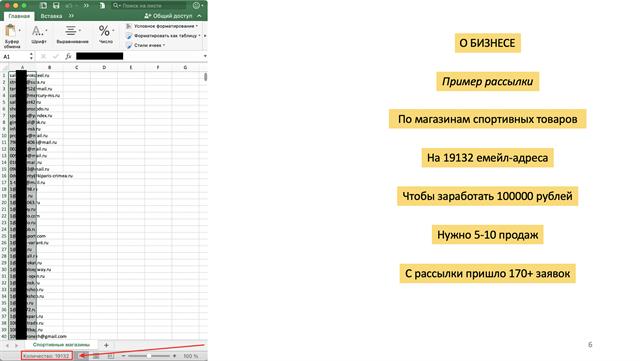The width and height of the screenshot is (640, 361).
Task: Click the Общий доступ share button
Action: (168, 16)
